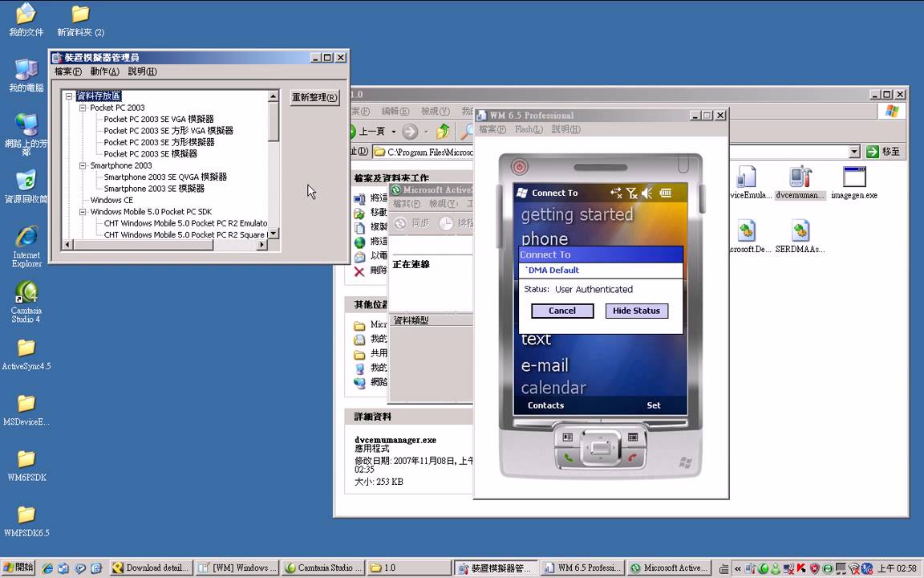Click the emulator power button
The width and height of the screenshot is (924, 578).
(x=519, y=168)
